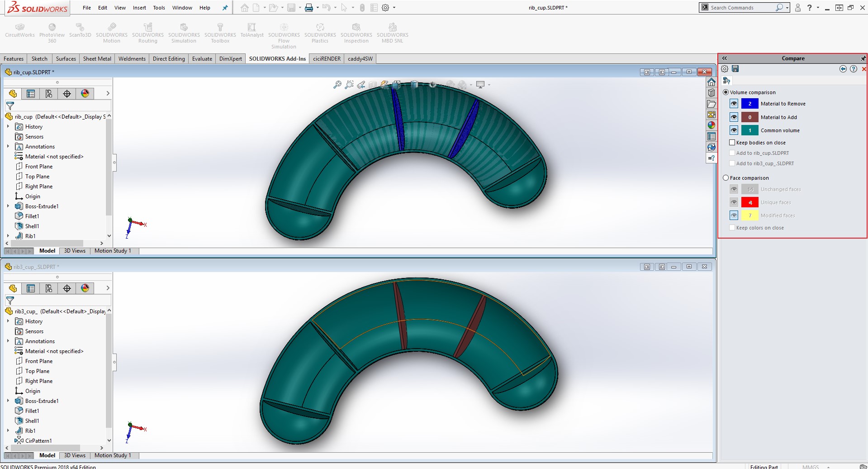
Task: Open the Tools menu
Action: point(159,8)
